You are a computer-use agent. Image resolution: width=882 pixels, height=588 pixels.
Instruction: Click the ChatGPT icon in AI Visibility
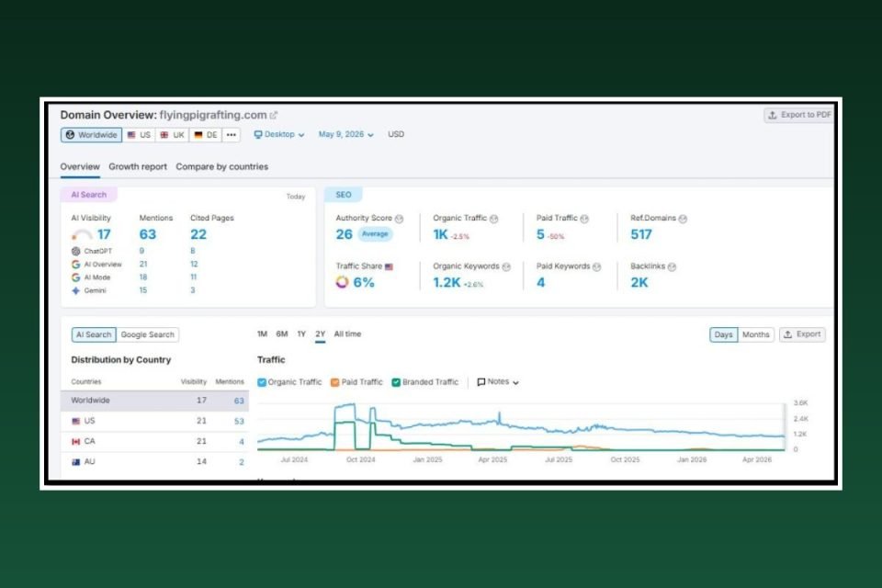coord(76,251)
